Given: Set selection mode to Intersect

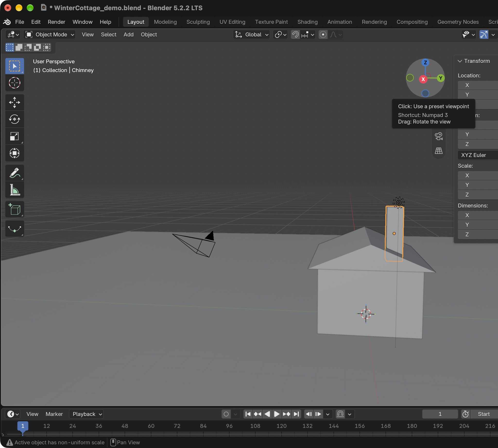Looking at the screenshot, I should (47, 47).
